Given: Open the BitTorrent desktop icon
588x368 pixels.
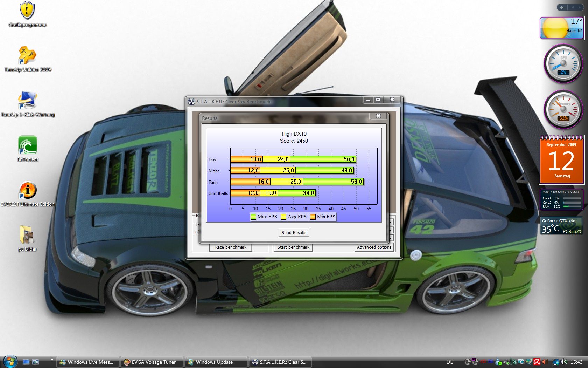Looking at the screenshot, I should tap(28, 149).
